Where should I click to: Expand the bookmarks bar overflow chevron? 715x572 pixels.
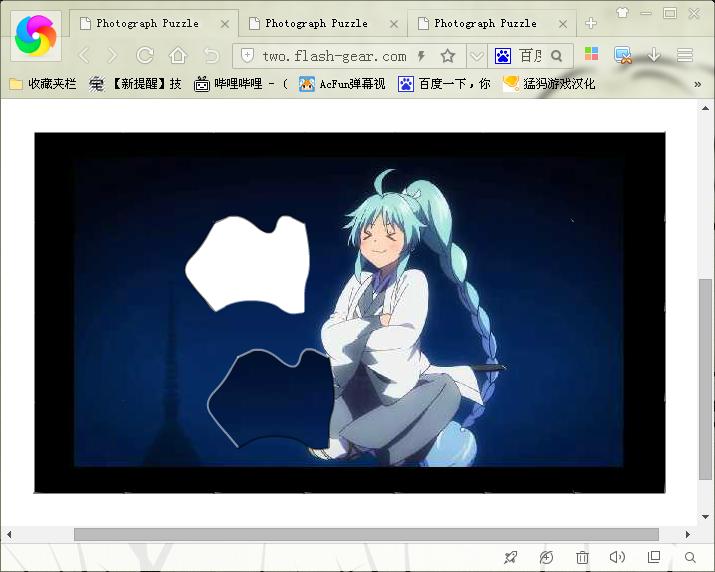click(x=697, y=84)
